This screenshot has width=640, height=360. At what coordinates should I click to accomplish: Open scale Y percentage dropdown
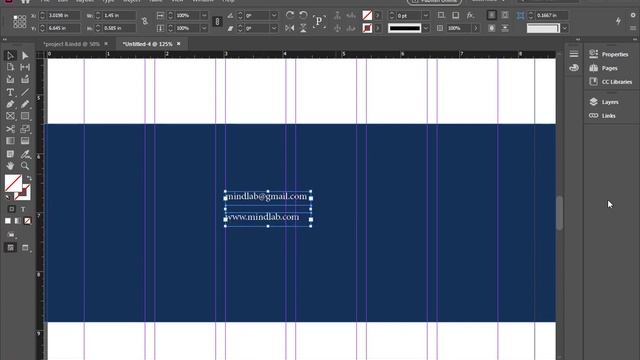[x=204, y=28]
